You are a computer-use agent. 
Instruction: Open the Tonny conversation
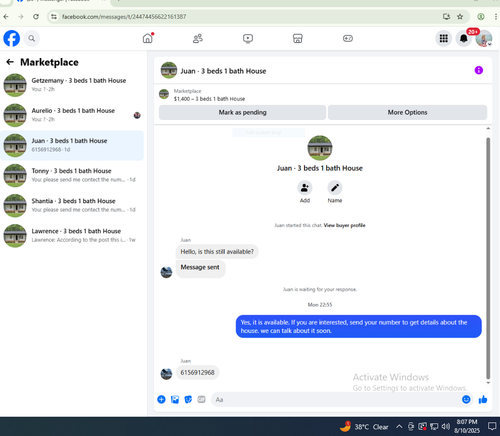(72, 175)
